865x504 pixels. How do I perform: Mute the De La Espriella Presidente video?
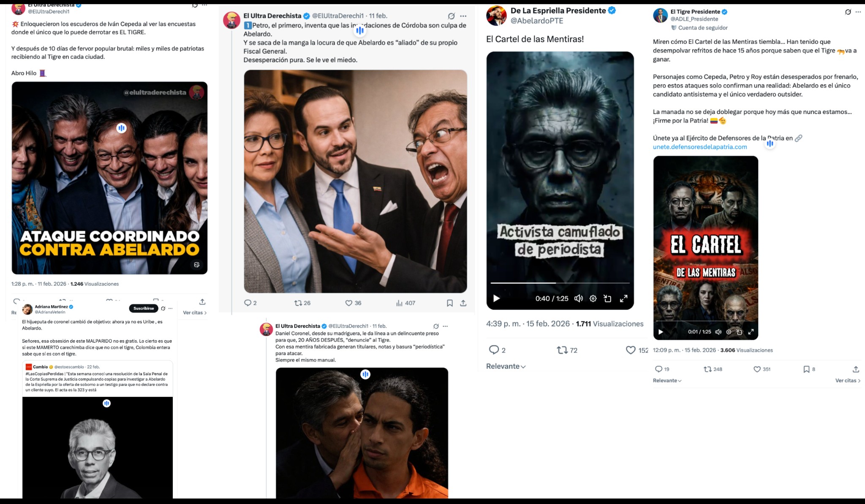(579, 298)
